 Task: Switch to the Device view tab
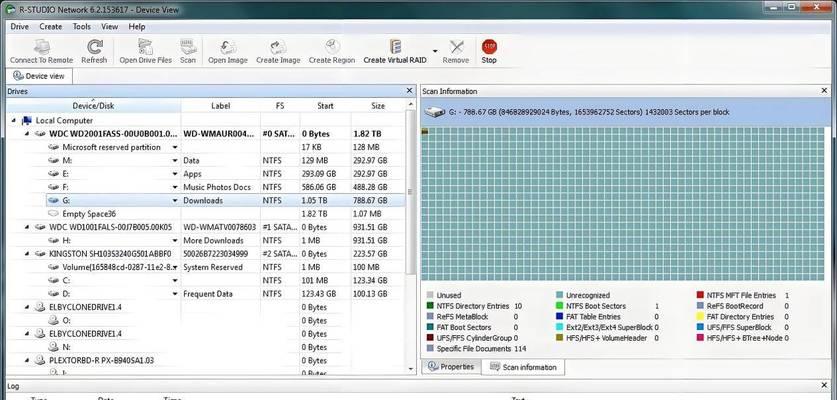point(39,76)
